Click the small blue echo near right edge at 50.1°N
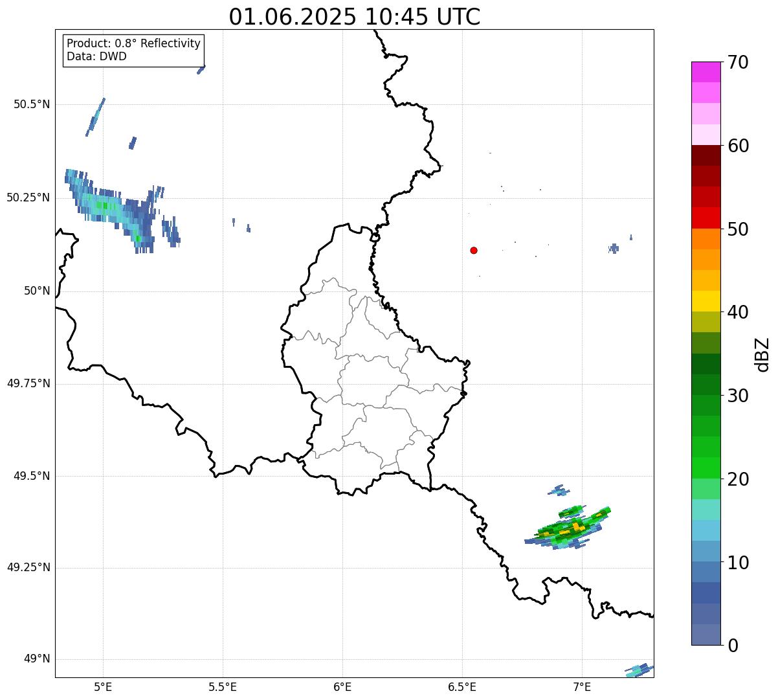This screenshot has width=778, height=700. [614, 248]
